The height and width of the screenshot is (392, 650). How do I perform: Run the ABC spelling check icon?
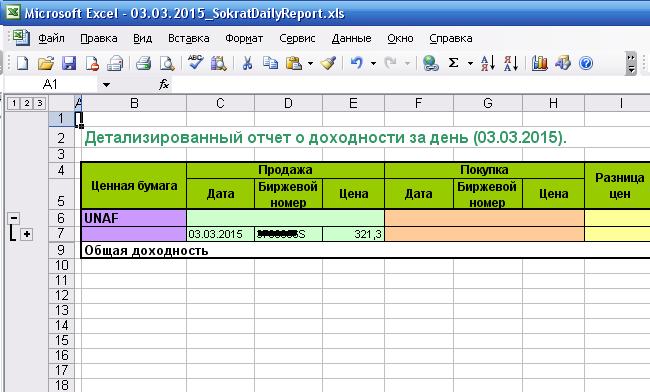tap(195, 63)
